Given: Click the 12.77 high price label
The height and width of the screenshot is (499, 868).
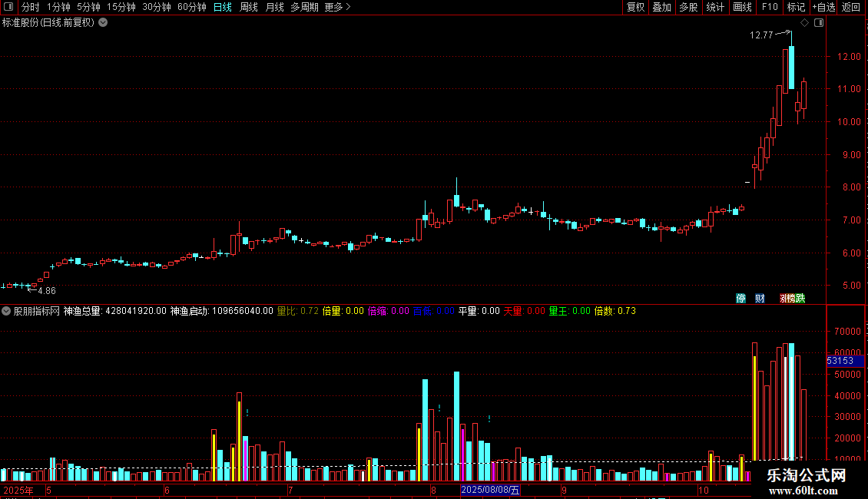Looking at the screenshot, I should (x=761, y=35).
